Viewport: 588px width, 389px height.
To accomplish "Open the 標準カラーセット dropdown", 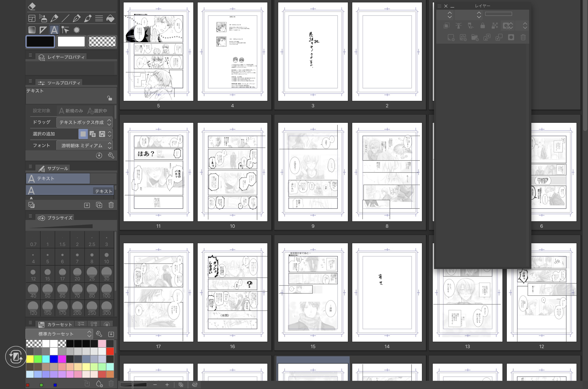I will click(59, 334).
